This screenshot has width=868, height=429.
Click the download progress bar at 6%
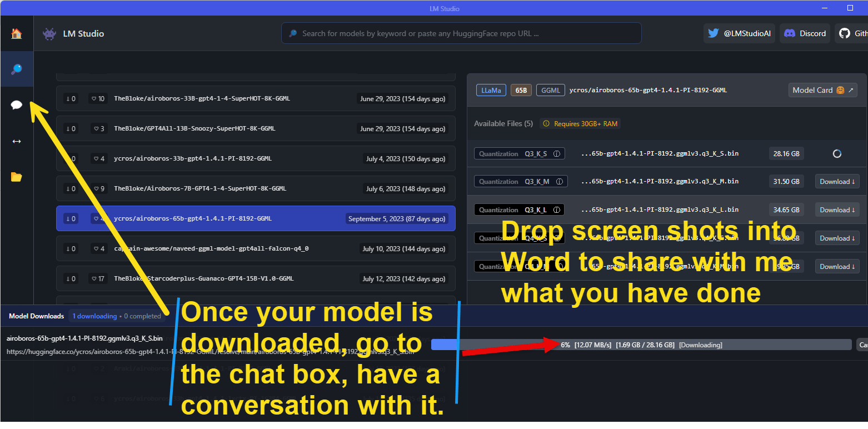[641, 345]
